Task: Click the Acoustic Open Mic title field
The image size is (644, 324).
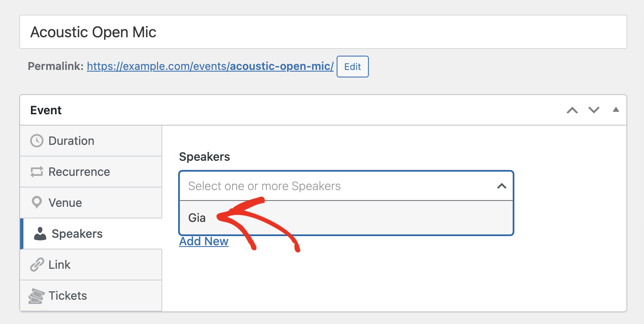Action: coord(323,32)
